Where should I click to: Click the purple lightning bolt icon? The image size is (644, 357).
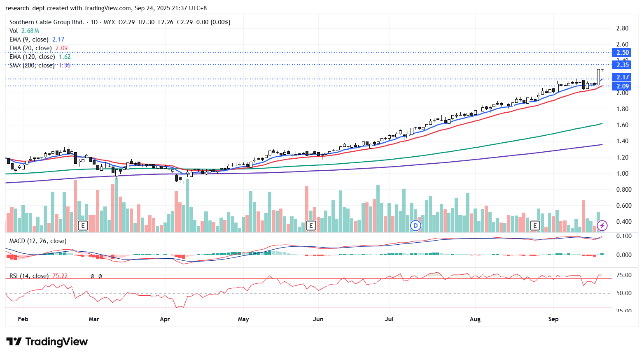coord(602,225)
